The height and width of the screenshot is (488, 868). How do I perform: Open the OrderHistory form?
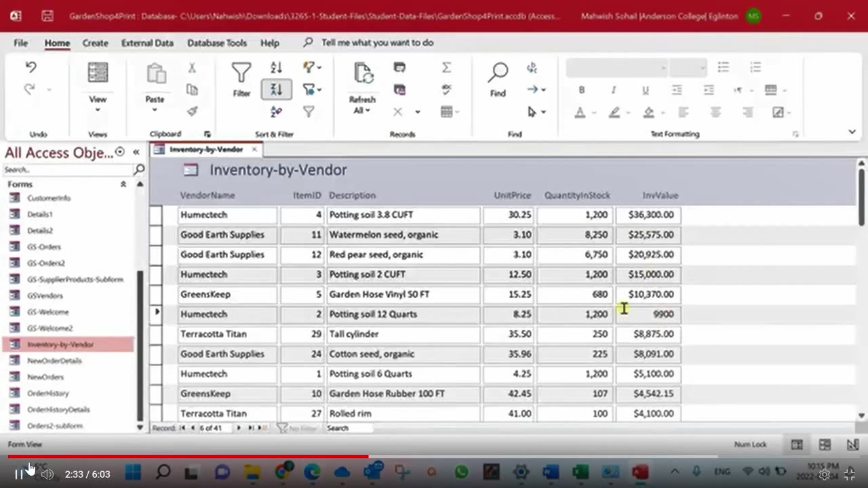pyautogui.click(x=47, y=393)
